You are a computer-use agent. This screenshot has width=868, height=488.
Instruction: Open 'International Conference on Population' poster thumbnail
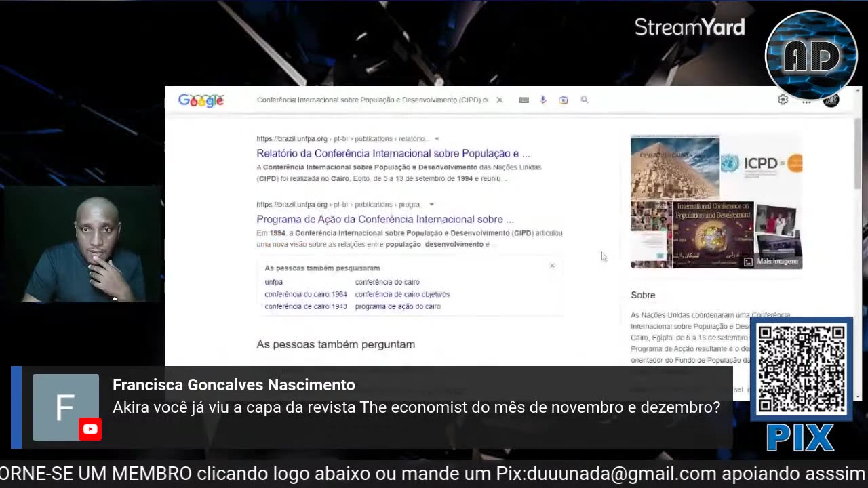pos(713,235)
